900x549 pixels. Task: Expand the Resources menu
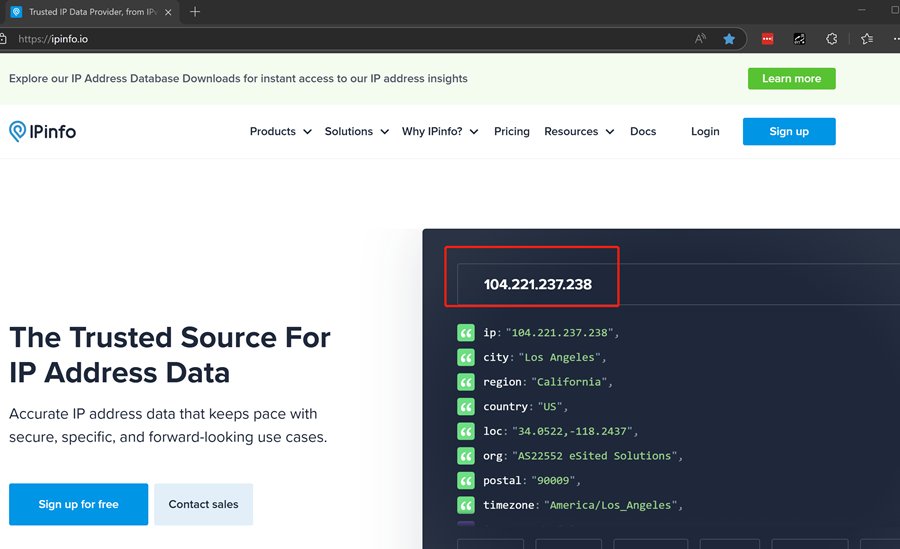579,132
